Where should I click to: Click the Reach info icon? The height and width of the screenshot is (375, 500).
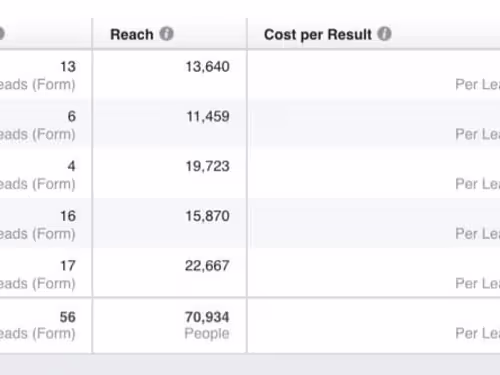pos(166,34)
